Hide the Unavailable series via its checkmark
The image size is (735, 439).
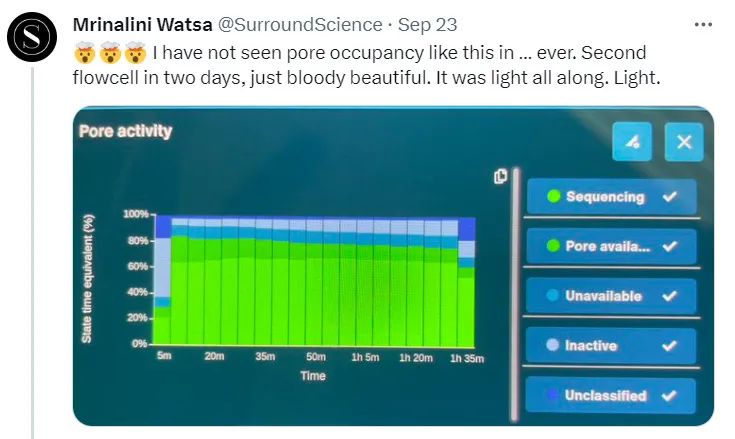[x=670, y=296]
